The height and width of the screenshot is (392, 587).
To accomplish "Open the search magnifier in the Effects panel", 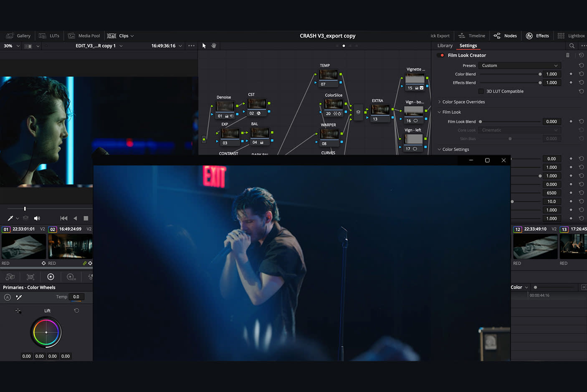I will tap(572, 46).
